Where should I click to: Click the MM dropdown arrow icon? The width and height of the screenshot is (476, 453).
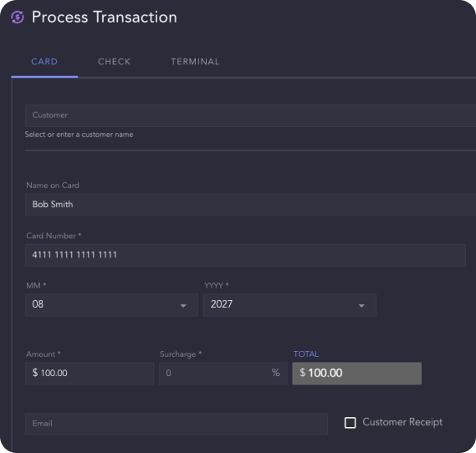pyautogui.click(x=183, y=306)
